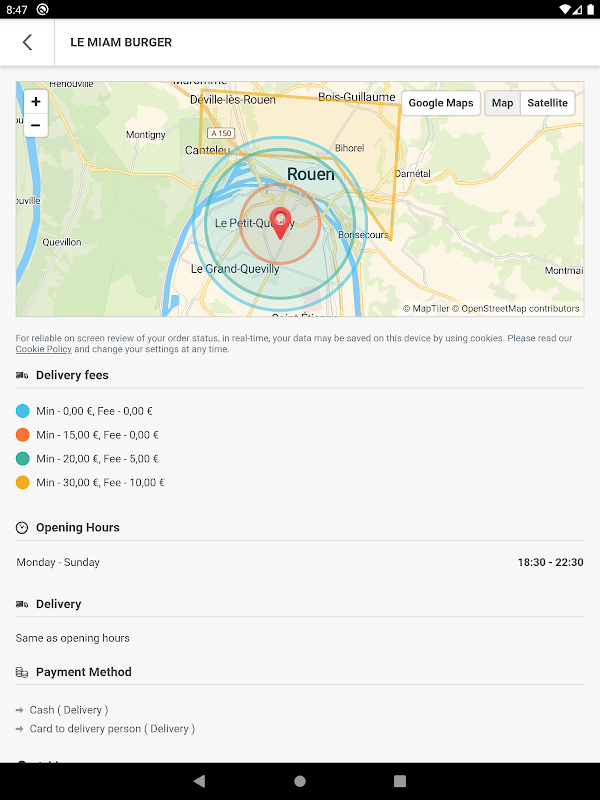This screenshot has height=800, width=600.
Task: Click the LE MIAM BURGER title
Action: tap(121, 42)
